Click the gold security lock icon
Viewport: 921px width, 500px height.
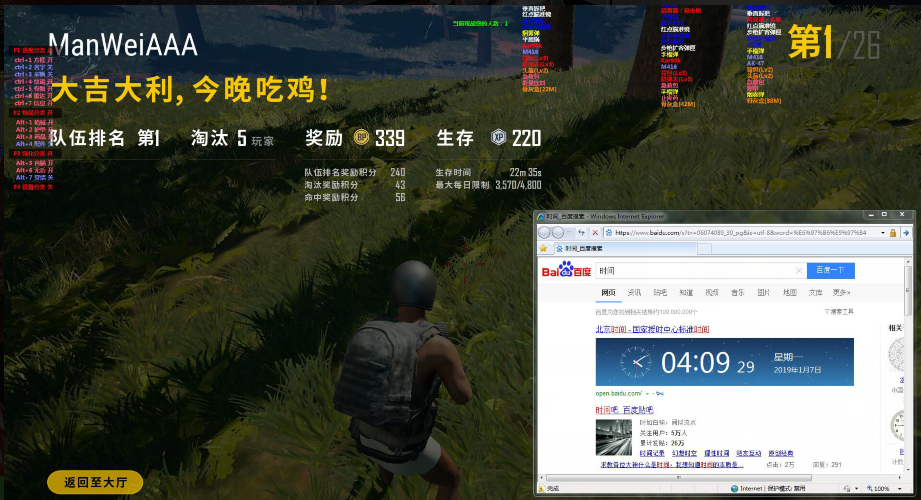893,233
